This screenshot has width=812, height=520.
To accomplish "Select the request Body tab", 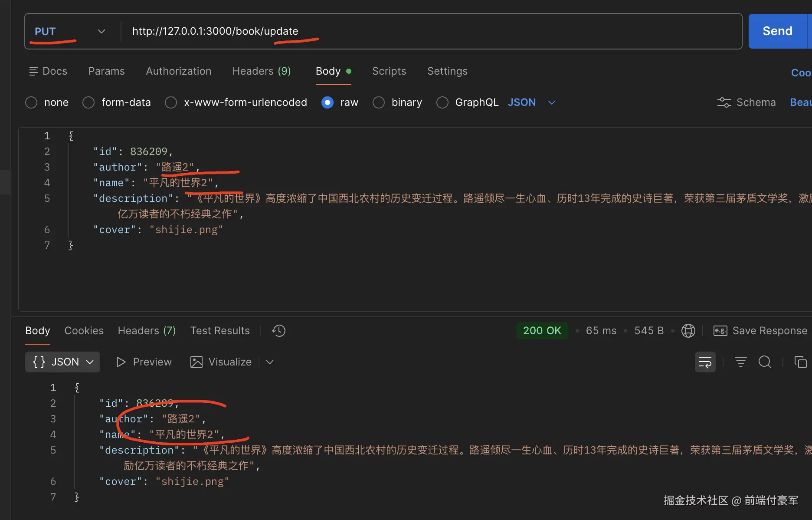I will (x=333, y=71).
